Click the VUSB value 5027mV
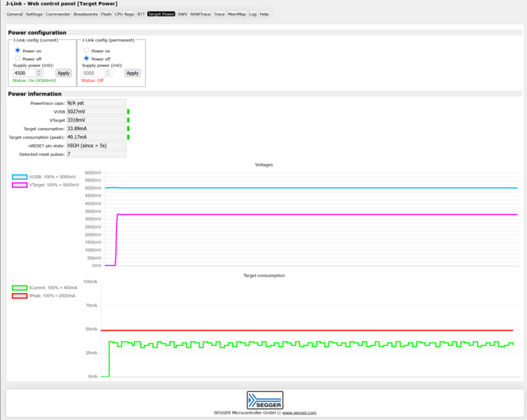527x420 pixels. click(x=96, y=111)
